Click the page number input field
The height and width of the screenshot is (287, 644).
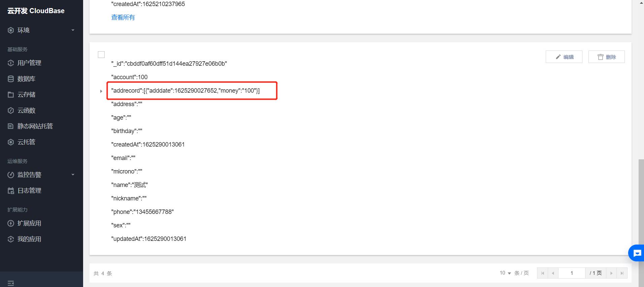pyautogui.click(x=572, y=273)
